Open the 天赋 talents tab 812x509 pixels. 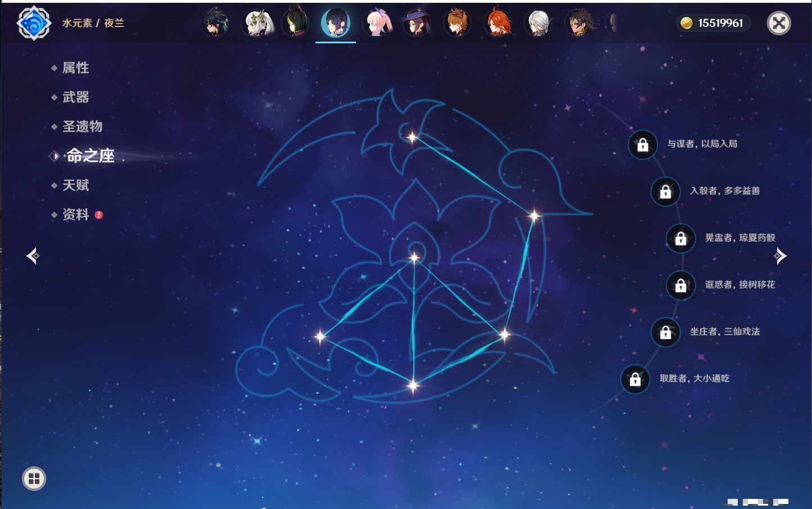click(76, 185)
